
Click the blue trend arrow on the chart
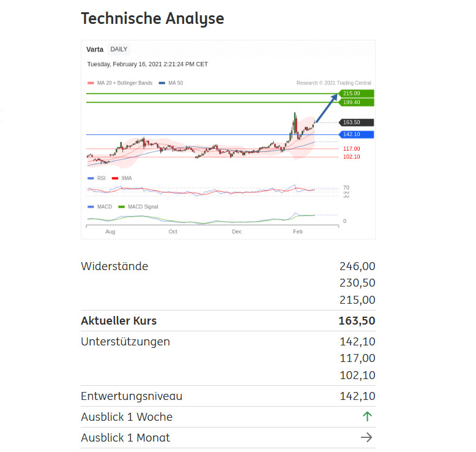(x=327, y=108)
